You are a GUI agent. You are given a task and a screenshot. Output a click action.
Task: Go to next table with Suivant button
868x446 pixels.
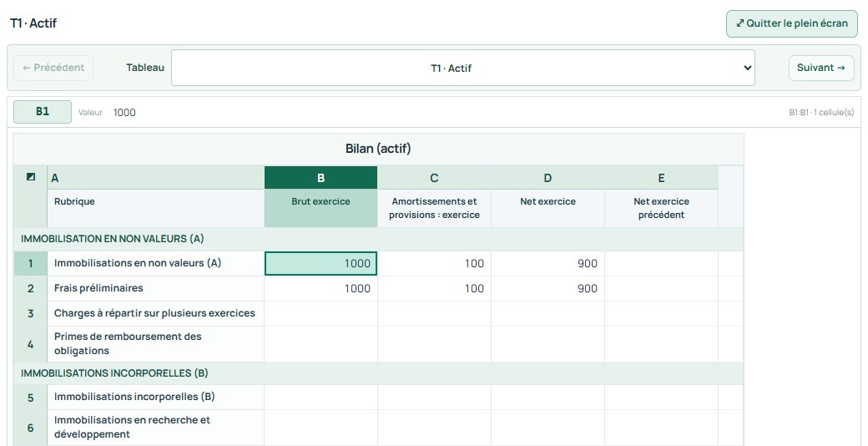coord(821,68)
